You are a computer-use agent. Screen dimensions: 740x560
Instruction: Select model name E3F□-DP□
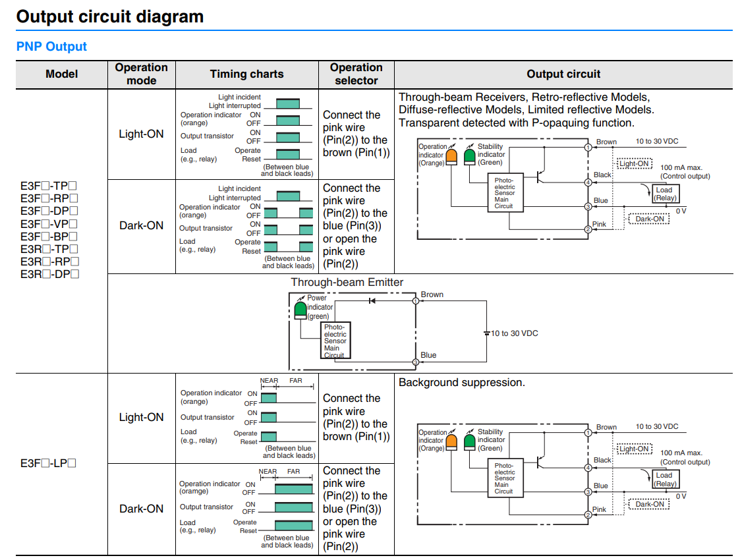(49, 211)
